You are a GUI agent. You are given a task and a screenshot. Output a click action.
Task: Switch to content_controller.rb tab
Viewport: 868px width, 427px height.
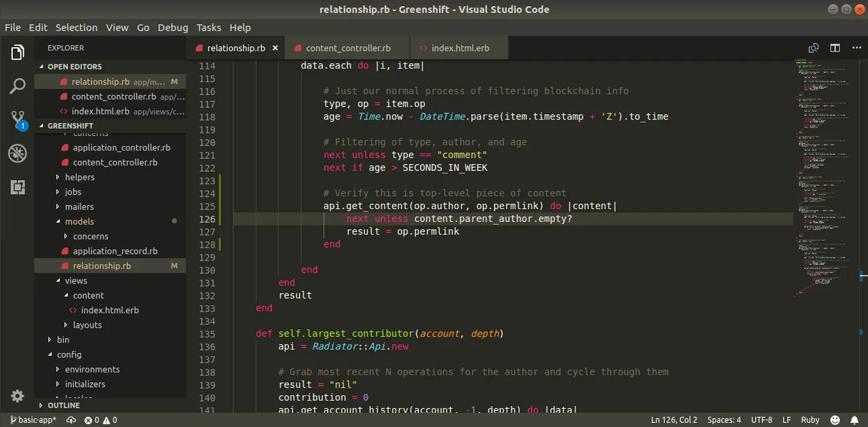click(348, 48)
